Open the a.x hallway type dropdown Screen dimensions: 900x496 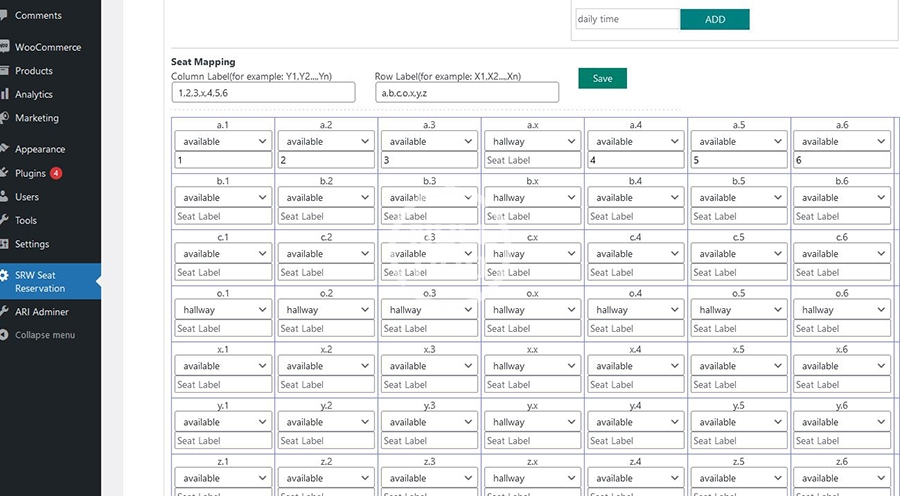tap(533, 142)
